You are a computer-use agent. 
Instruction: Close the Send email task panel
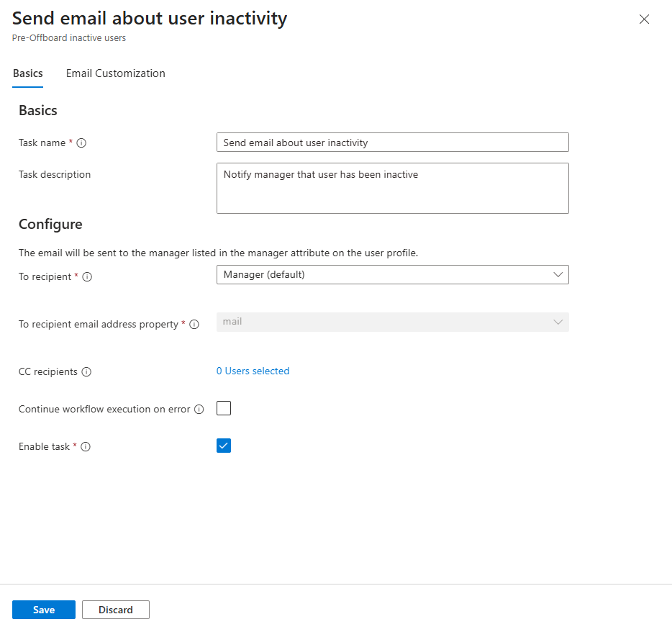(x=644, y=19)
